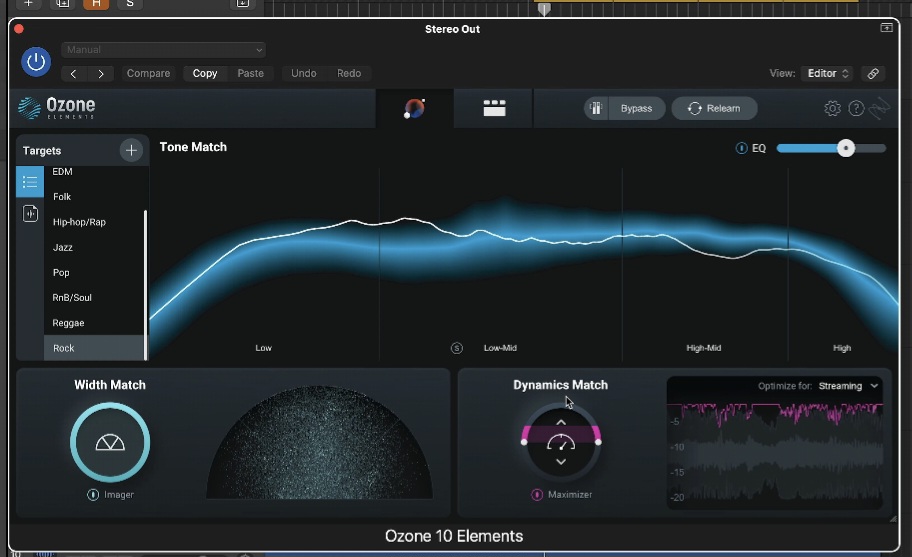The image size is (912, 557).
Task: Decrease Dynamics Match with down chevron
Action: coord(561,462)
